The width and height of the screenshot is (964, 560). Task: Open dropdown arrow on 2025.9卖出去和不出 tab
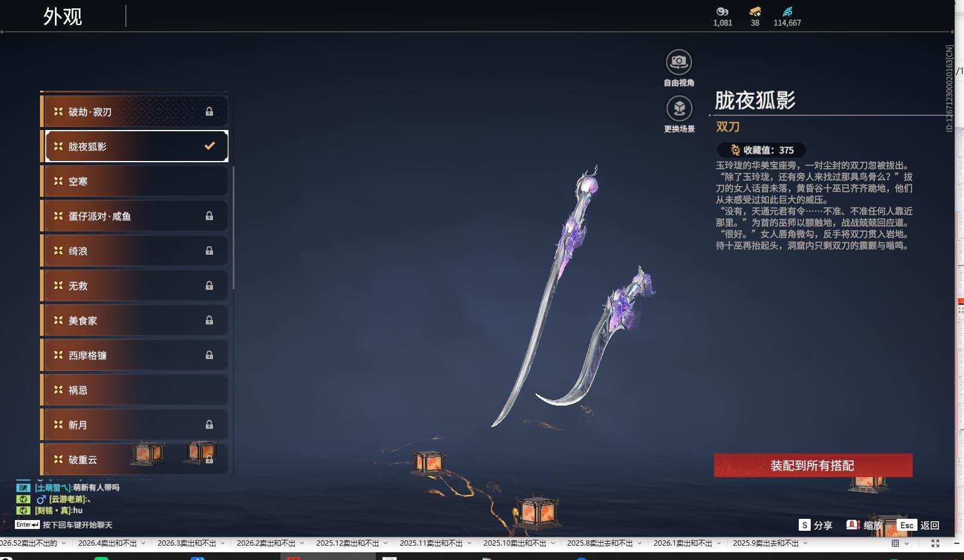(x=805, y=543)
